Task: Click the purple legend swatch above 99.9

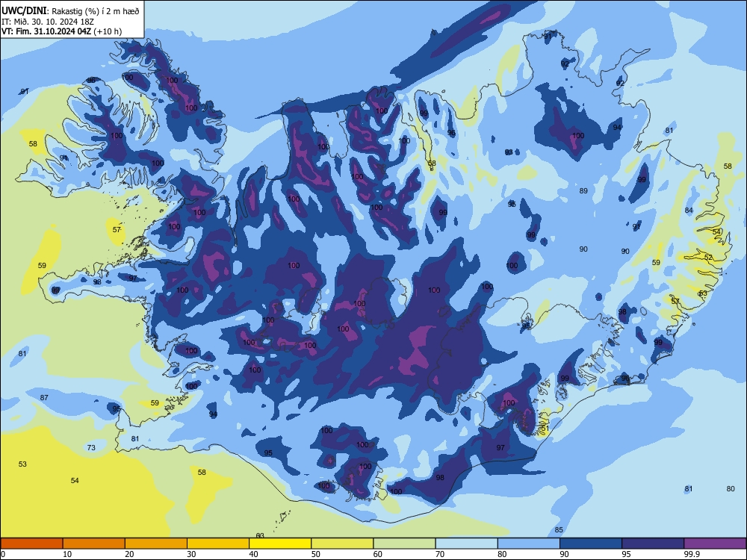Action: click(x=715, y=544)
